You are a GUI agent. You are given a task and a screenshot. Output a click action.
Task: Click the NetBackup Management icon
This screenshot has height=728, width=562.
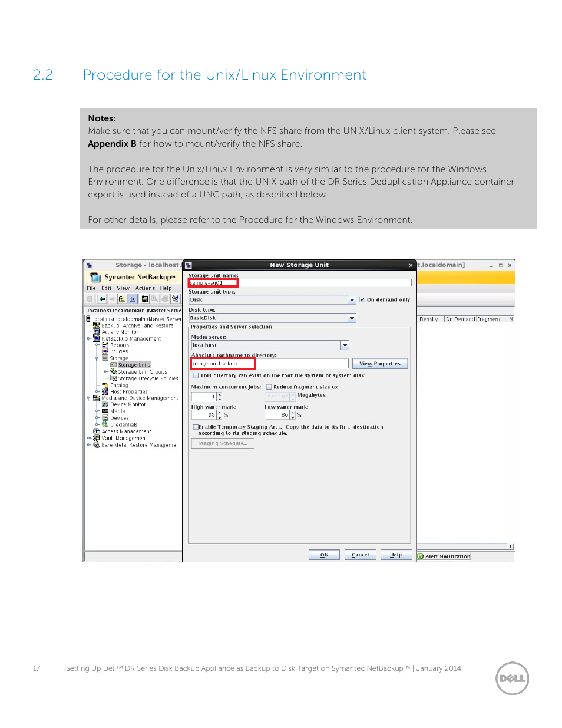point(97,338)
